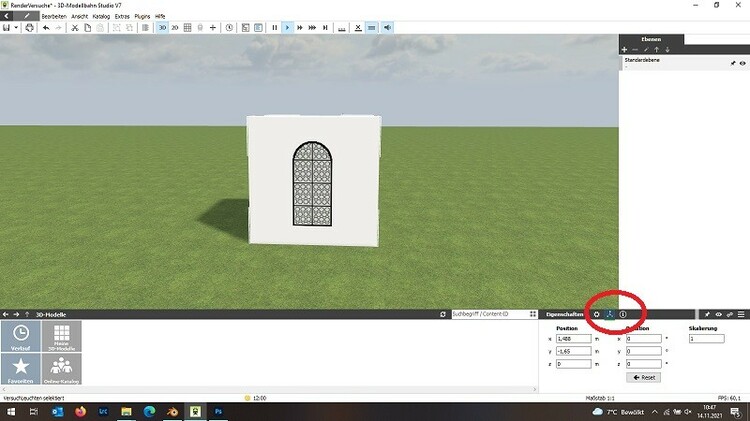Print the layout via printer icon
Screen dimensions: 750x421
(x=30, y=28)
